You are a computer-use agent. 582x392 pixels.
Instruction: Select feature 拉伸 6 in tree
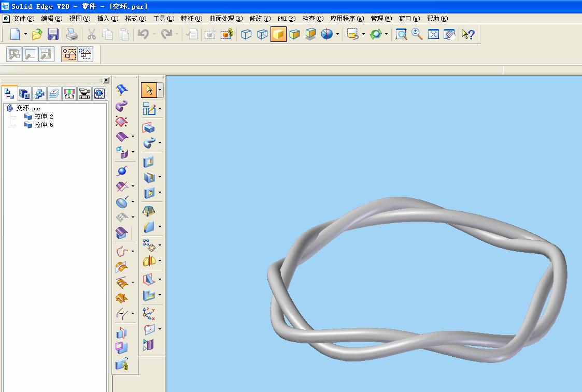pyautogui.click(x=38, y=125)
